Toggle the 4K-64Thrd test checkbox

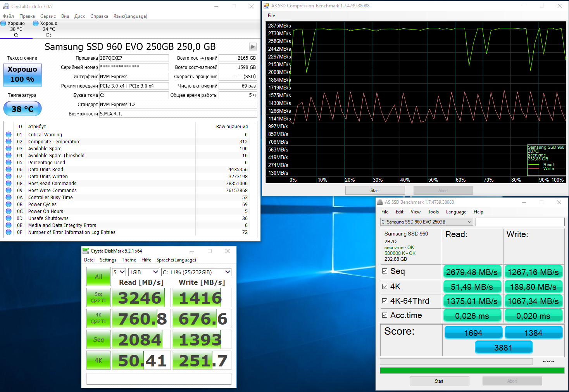(385, 301)
